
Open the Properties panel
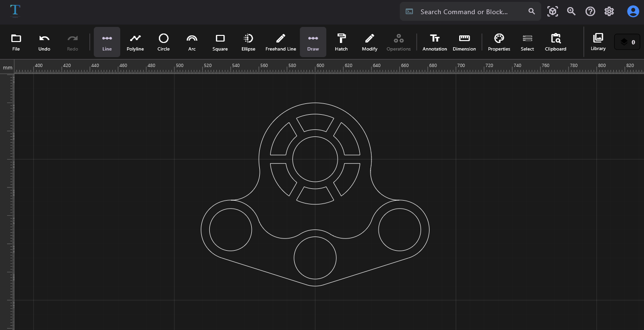[x=499, y=42]
